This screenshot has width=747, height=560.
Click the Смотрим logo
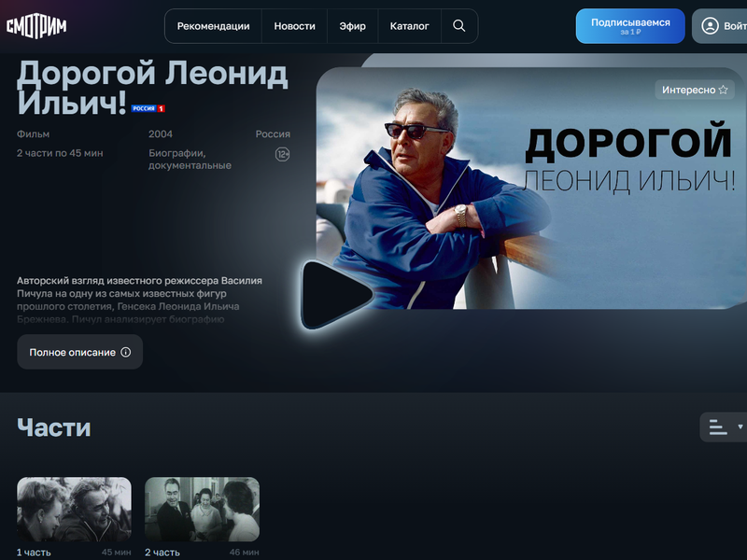click(36, 26)
